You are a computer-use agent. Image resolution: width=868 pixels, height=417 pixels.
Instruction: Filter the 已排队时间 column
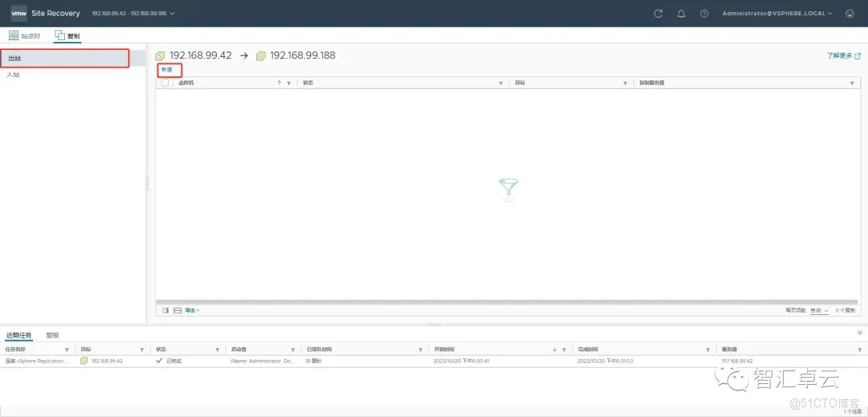[x=420, y=350]
